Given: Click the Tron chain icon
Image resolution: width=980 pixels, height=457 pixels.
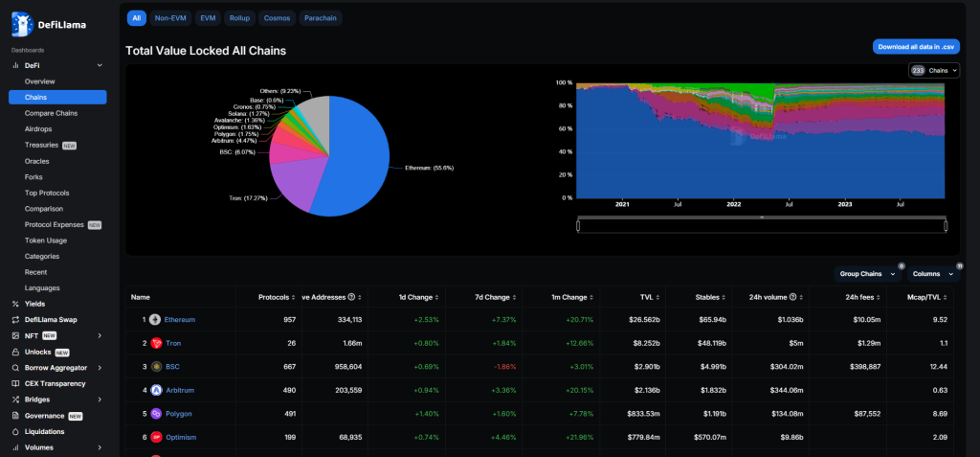Looking at the screenshot, I should (x=155, y=343).
